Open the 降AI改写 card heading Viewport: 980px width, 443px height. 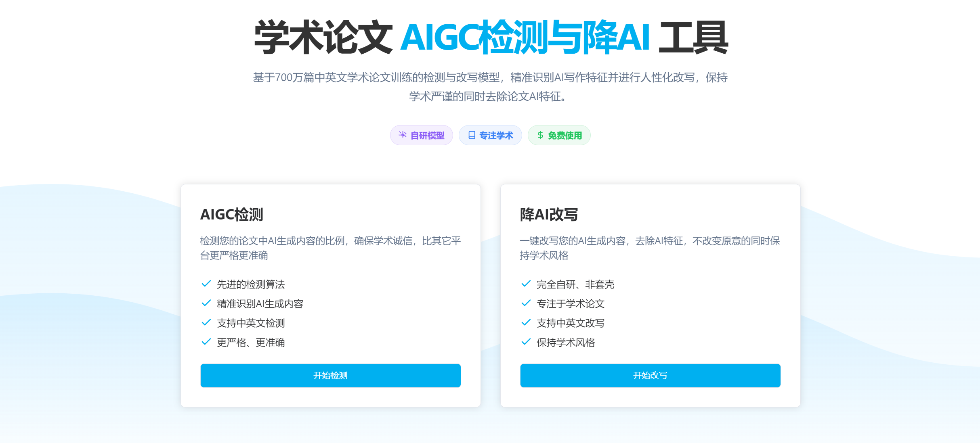(549, 215)
